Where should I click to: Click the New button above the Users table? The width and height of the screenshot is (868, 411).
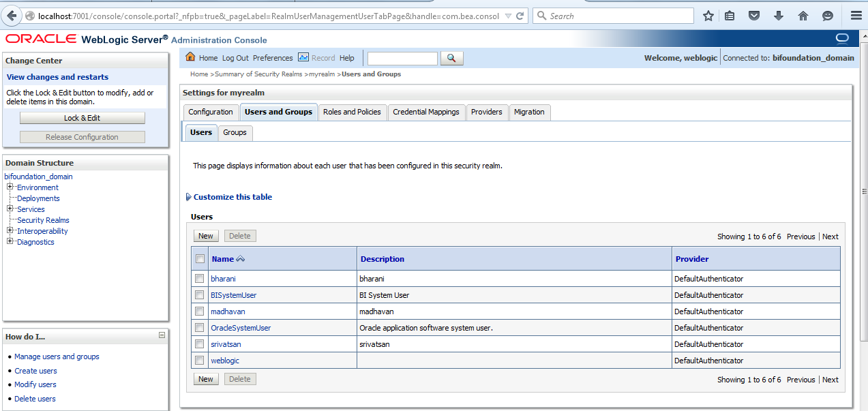click(x=206, y=236)
